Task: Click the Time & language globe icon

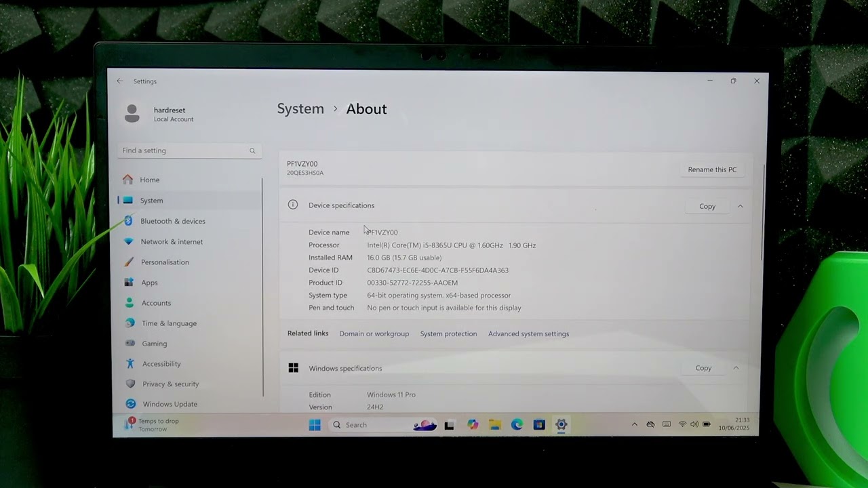Action: [x=130, y=323]
